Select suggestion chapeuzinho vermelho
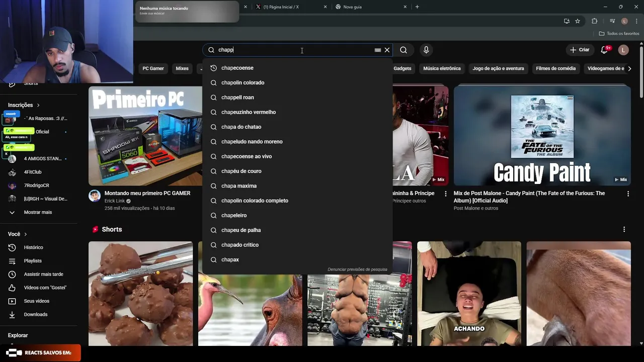The image size is (644, 362). [x=297, y=112]
